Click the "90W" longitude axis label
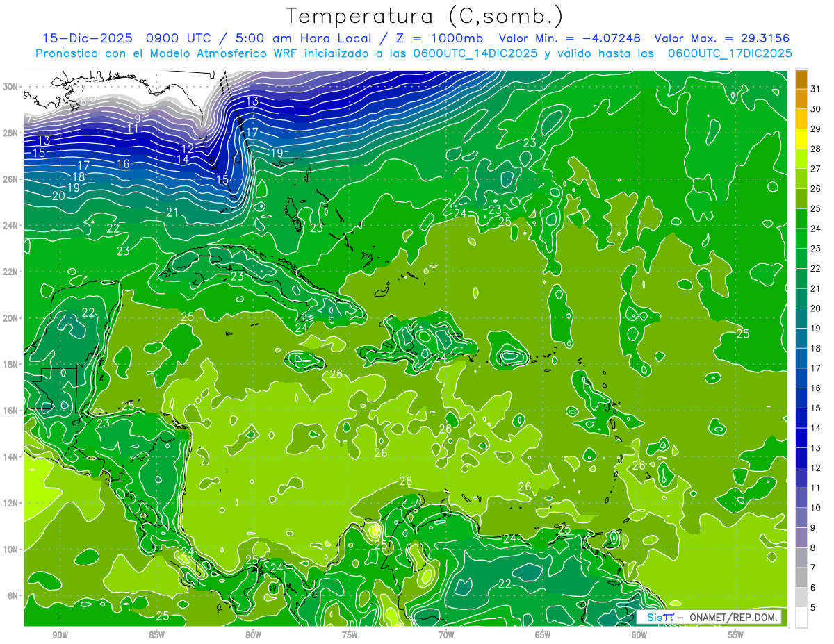Screen dimensions: 834x644 pos(60,636)
